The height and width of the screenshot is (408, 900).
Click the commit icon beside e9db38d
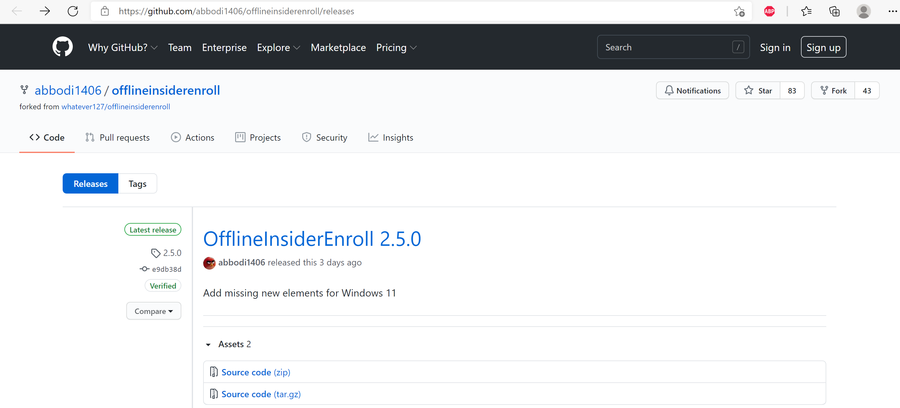(x=143, y=269)
